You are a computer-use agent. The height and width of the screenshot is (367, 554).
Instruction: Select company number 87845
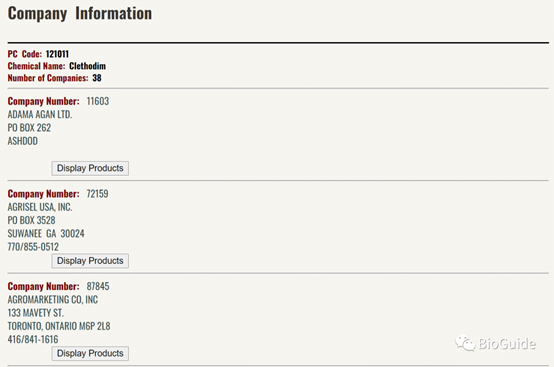(x=98, y=286)
